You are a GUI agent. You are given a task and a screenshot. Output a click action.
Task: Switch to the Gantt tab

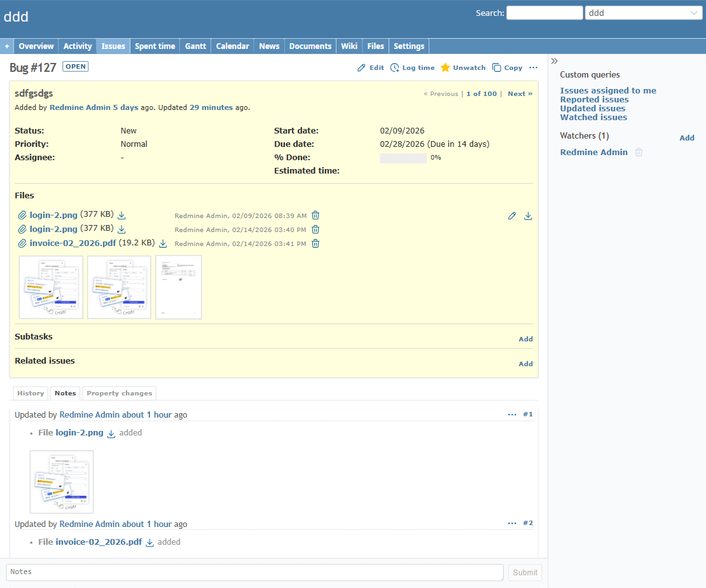(x=195, y=46)
